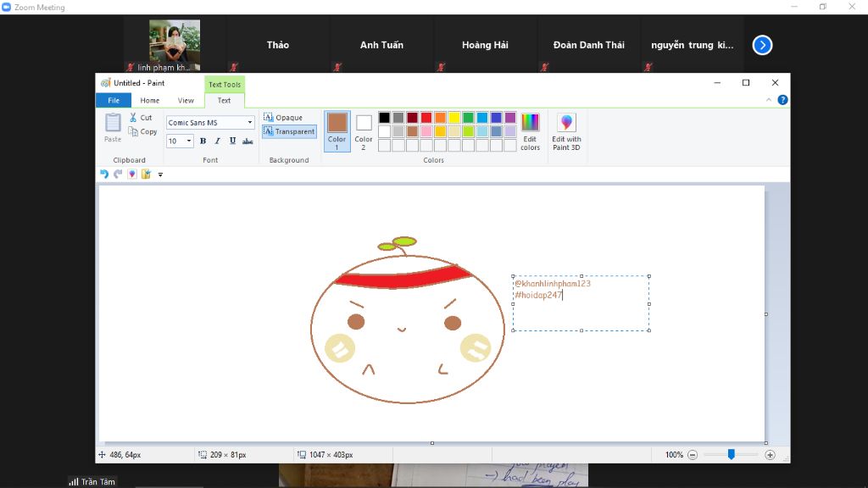The image size is (868, 488).
Task: Switch to the Text ribbon tab
Action: tap(224, 100)
